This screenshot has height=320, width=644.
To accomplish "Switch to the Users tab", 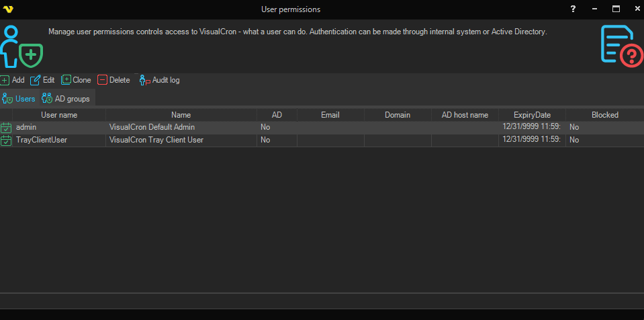I will pyautogui.click(x=19, y=99).
